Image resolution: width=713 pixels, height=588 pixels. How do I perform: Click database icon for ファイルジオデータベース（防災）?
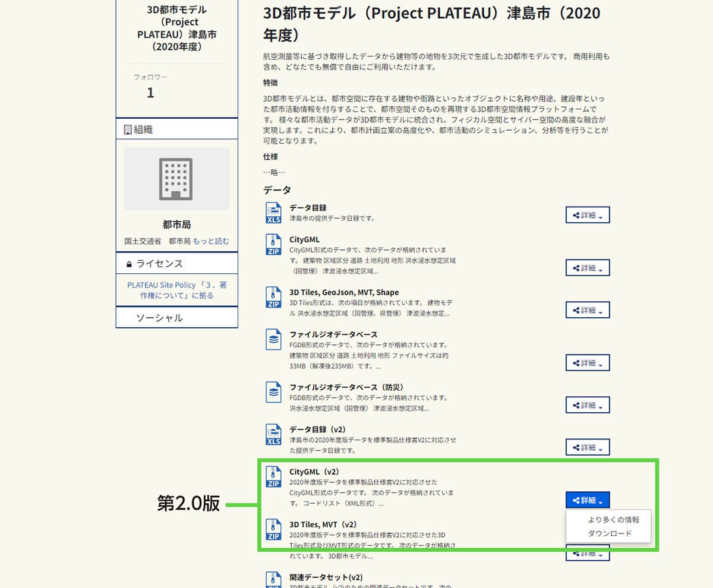(x=273, y=393)
